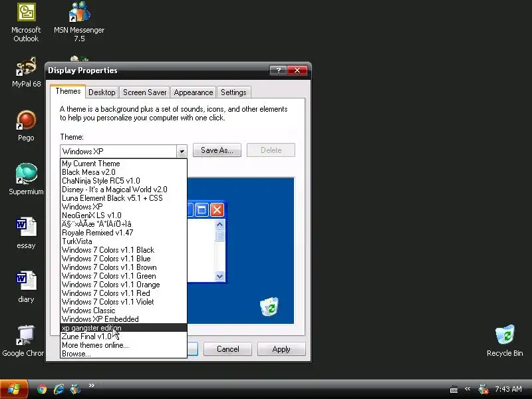Choose Windows 7 Colors v1.1 Brown
Viewport: 532px width, 399px height.
click(x=124, y=267)
